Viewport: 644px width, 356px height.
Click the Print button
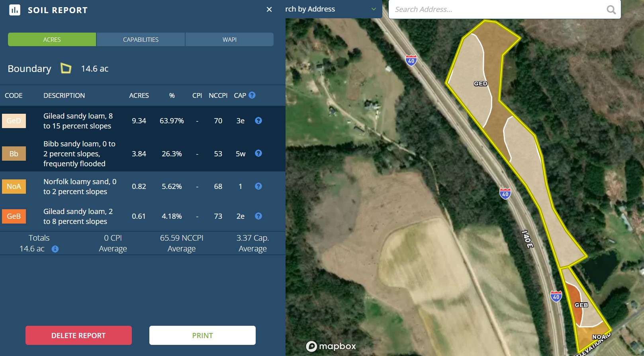click(x=202, y=335)
